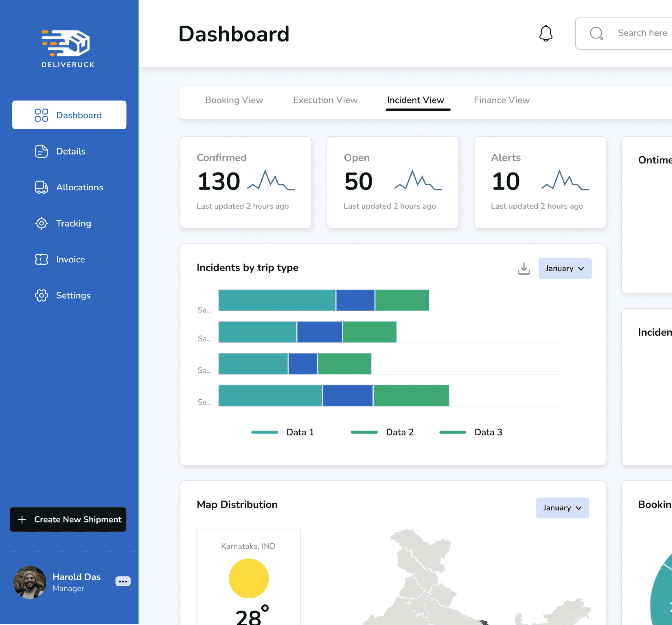
Task: Click the Create New Shipment button
Action: (68, 519)
